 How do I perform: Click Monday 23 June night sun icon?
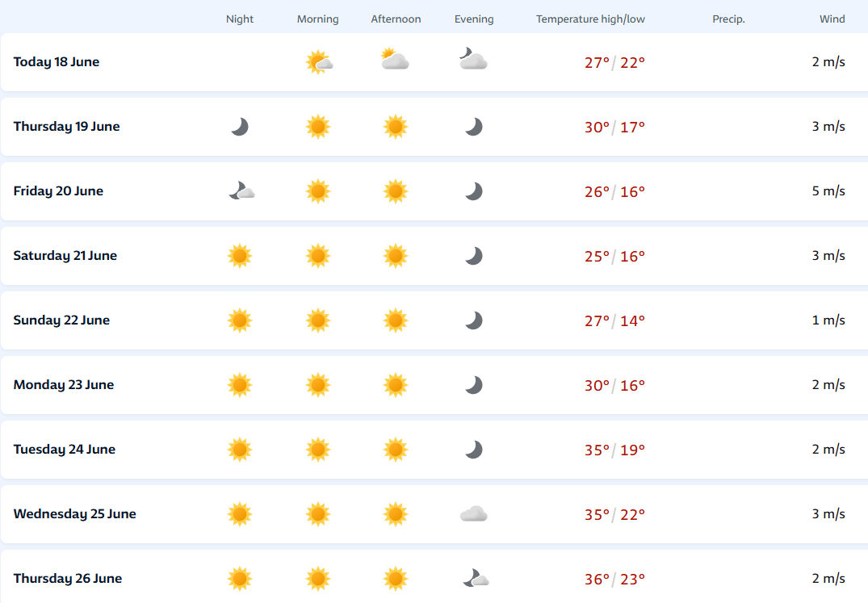[240, 385]
